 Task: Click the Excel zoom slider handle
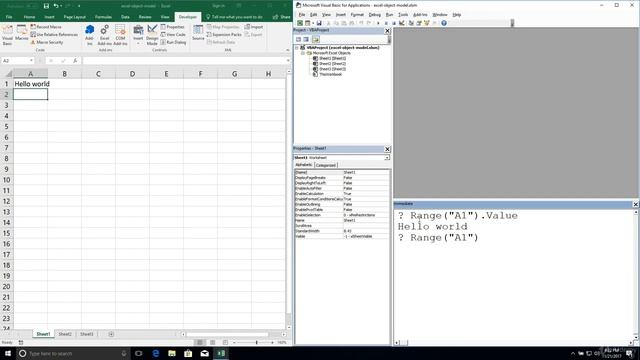[x=257, y=342]
